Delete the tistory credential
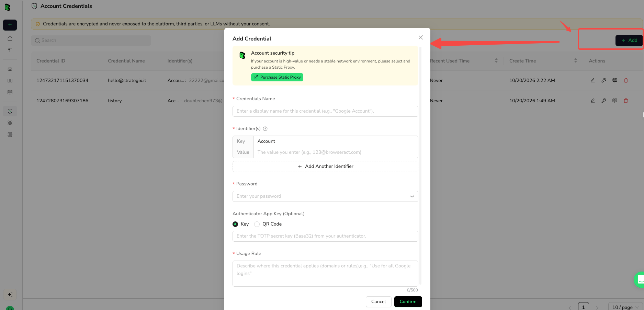Screen dimensions: 644x310 (626, 101)
